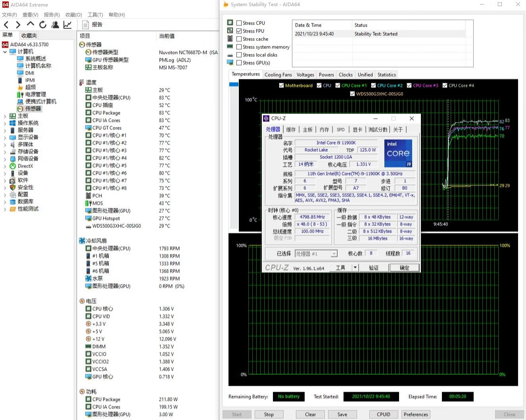Click the user profile icon in AIDA64 toolbar

pyautogui.click(x=55, y=25)
